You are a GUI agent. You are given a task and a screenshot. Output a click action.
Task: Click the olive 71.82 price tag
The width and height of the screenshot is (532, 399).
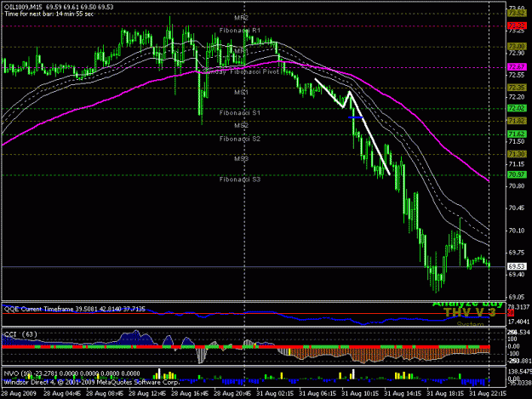(x=517, y=121)
